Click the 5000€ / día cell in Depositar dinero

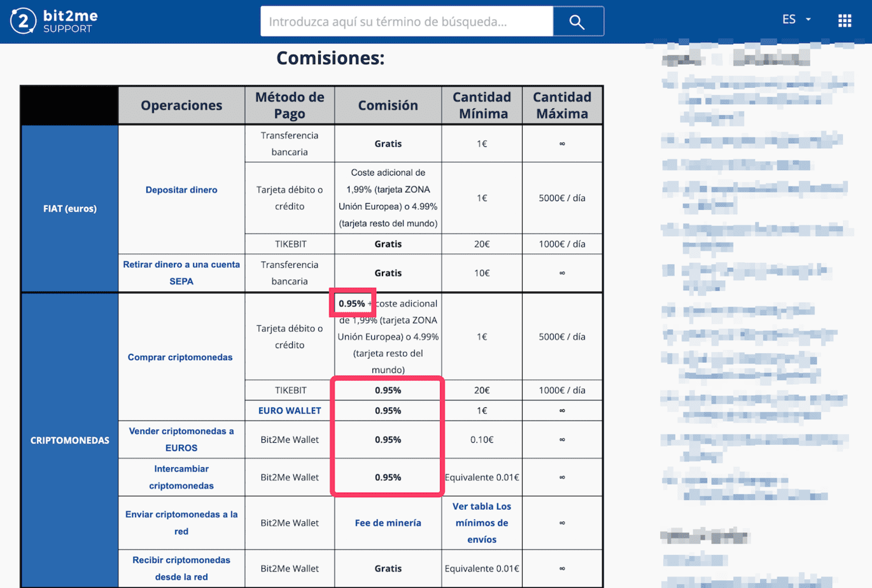coord(562,198)
